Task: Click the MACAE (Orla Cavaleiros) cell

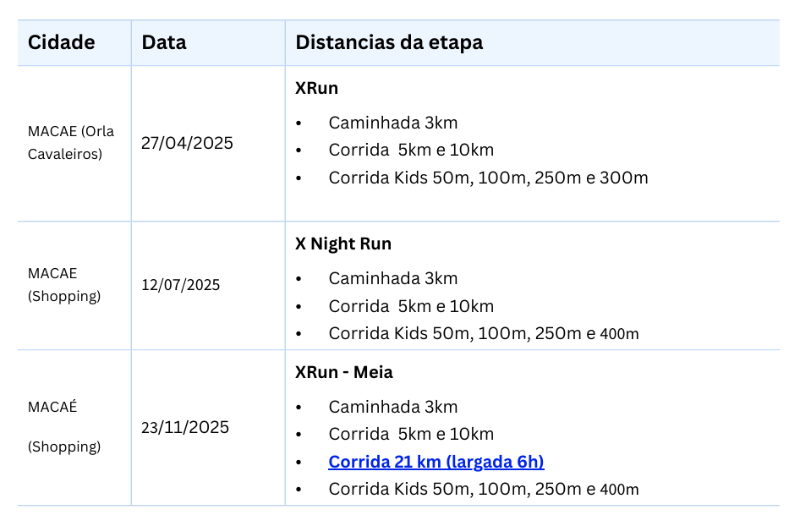Action: (x=71, y=142)
